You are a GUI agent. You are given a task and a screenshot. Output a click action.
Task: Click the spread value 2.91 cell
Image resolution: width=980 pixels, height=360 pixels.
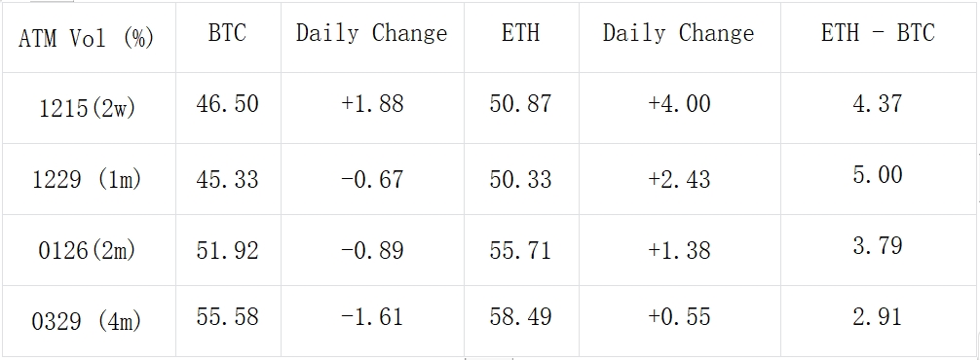(x=878, y=321)
